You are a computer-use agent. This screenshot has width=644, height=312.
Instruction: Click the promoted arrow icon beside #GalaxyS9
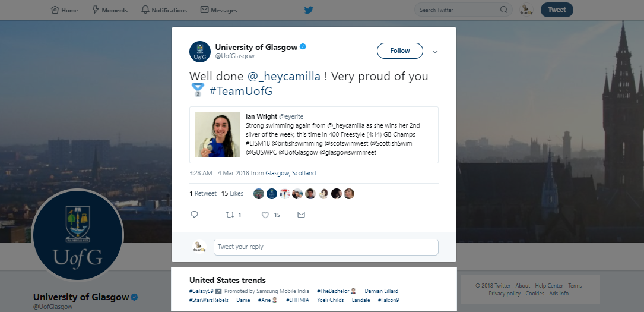[218, 291]
